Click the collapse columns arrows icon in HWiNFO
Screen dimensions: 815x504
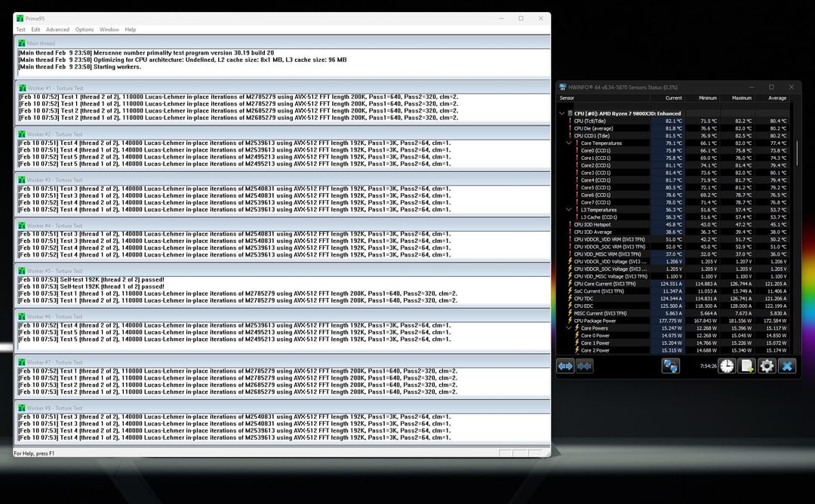(x=585, y=366)
